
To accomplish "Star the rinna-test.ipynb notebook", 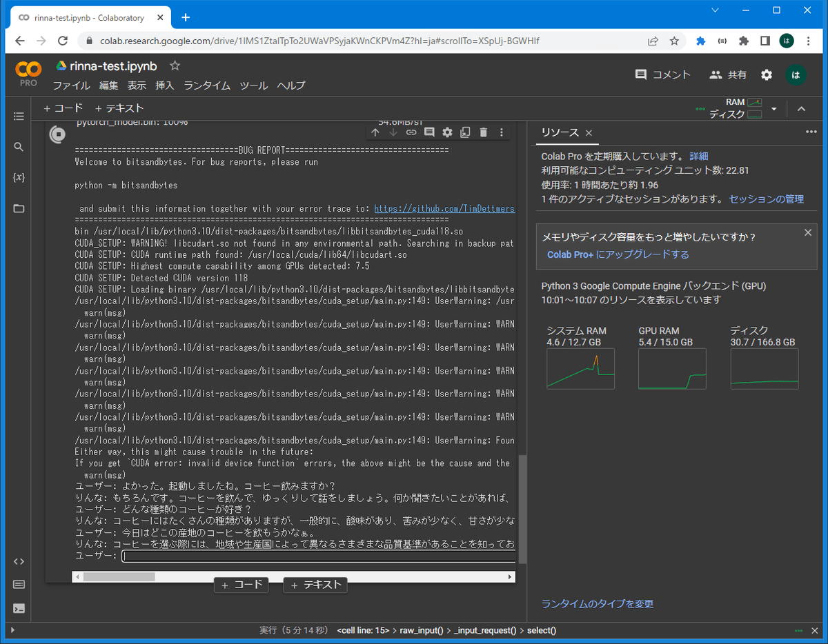I will coord(175,66).
